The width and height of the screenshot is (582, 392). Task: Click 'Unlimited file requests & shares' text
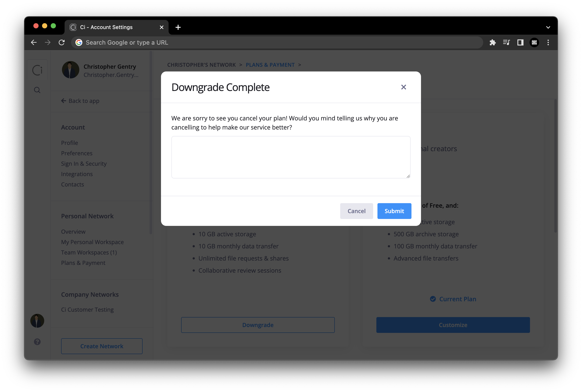click(243, 258)
